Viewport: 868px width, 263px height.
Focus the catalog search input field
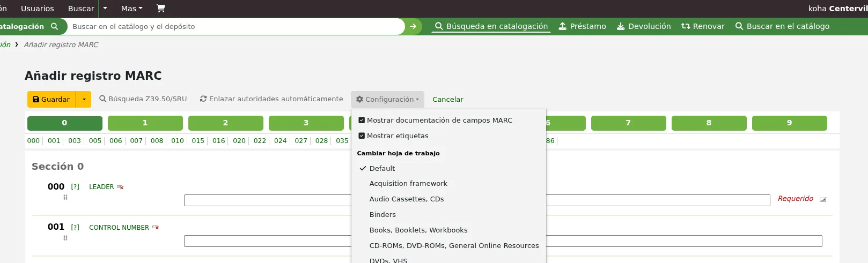(x=236, y=26)
